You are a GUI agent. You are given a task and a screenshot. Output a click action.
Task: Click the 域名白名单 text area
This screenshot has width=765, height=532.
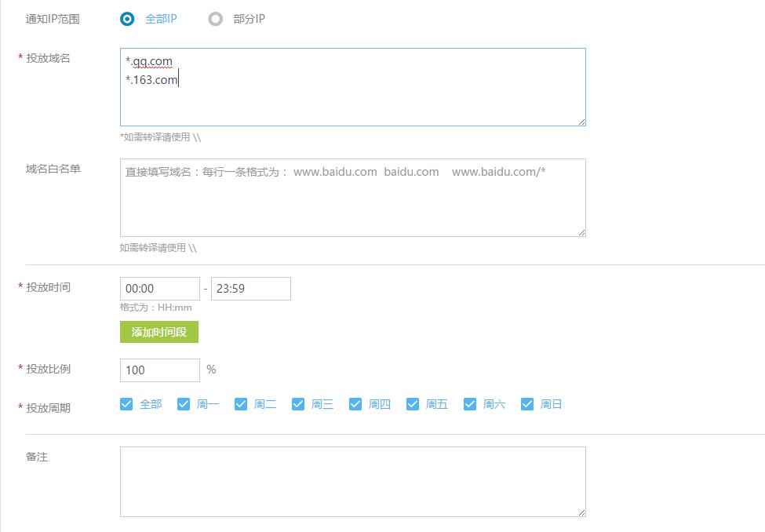click(353, 198)
